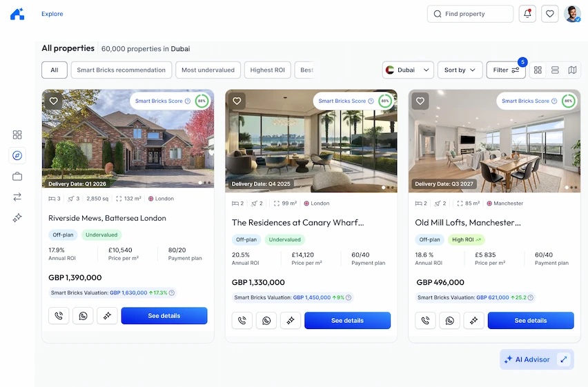588x387 pixels.
Task: Favorite the Residences at Canary Wharf property
Action: [x=237, y=101]
